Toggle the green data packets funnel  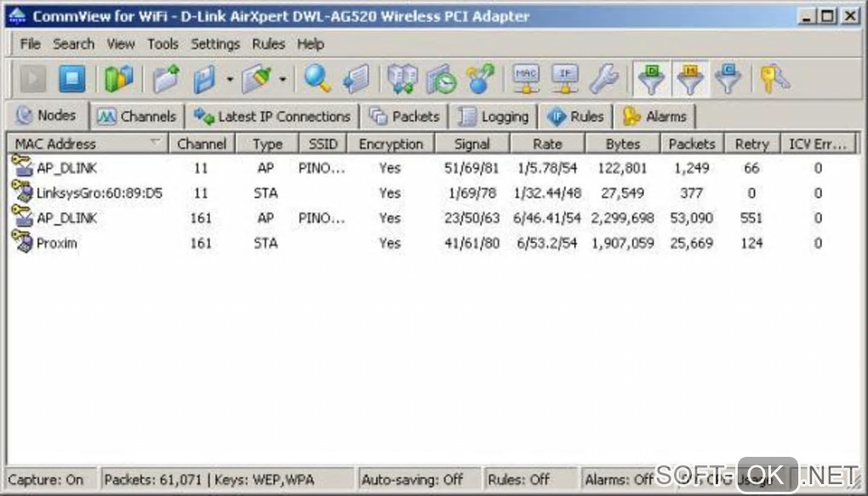652,79
